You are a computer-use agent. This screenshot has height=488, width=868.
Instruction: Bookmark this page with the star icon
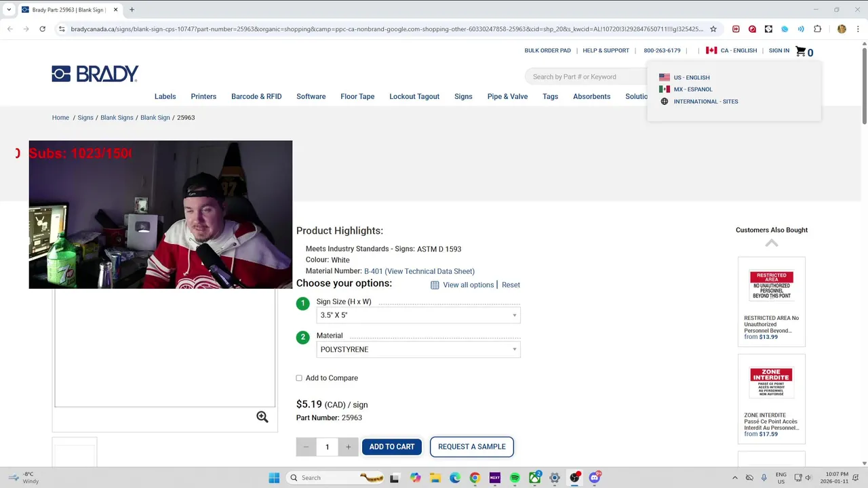coord(713,29)
